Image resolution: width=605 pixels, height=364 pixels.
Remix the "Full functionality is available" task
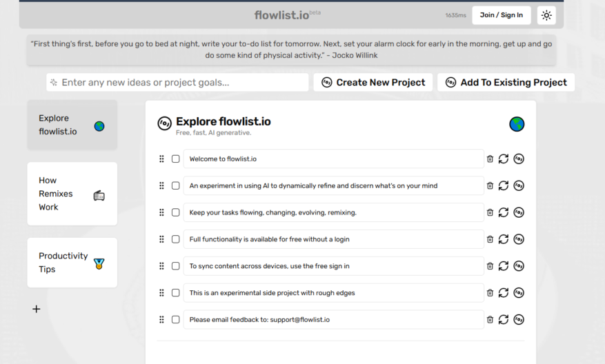[x=519, y=239]
